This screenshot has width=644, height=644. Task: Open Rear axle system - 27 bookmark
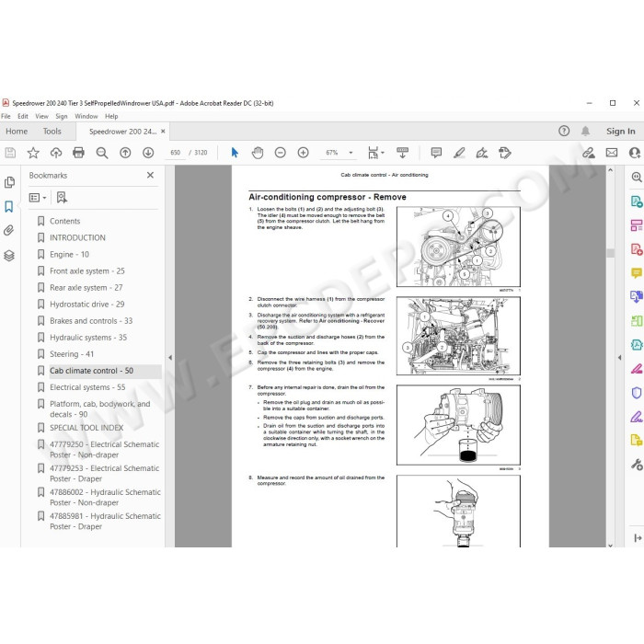coord(86,287)
